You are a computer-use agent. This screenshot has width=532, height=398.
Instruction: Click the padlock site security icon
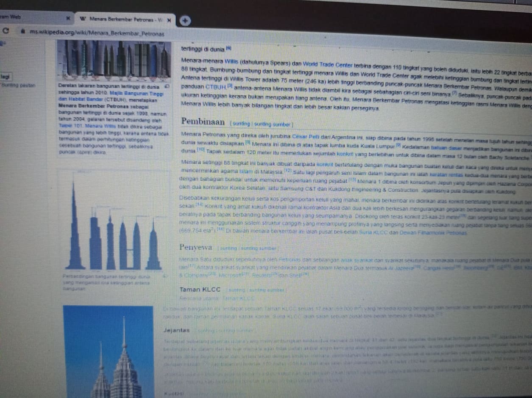tap(22, 31)
